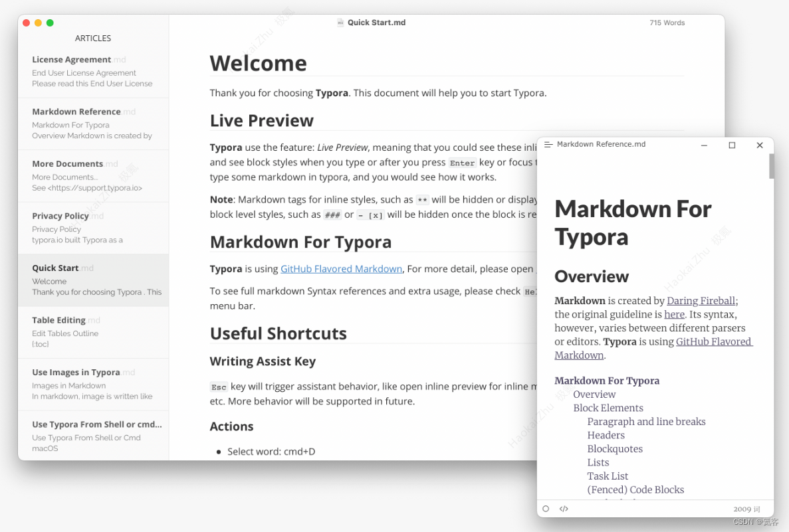This screenshot has width=789, height=532.
Task: Jump to Markdown For Typora in outline
Action: point(607,381)
